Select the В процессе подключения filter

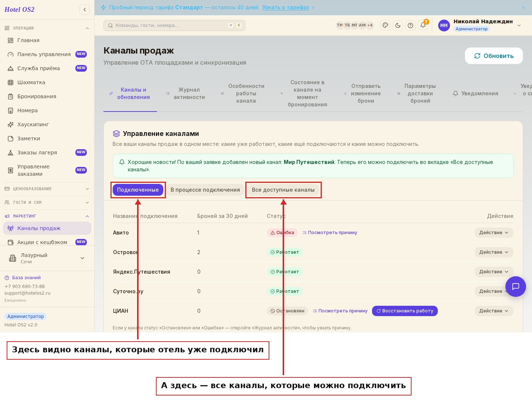[x=205, y=190]
